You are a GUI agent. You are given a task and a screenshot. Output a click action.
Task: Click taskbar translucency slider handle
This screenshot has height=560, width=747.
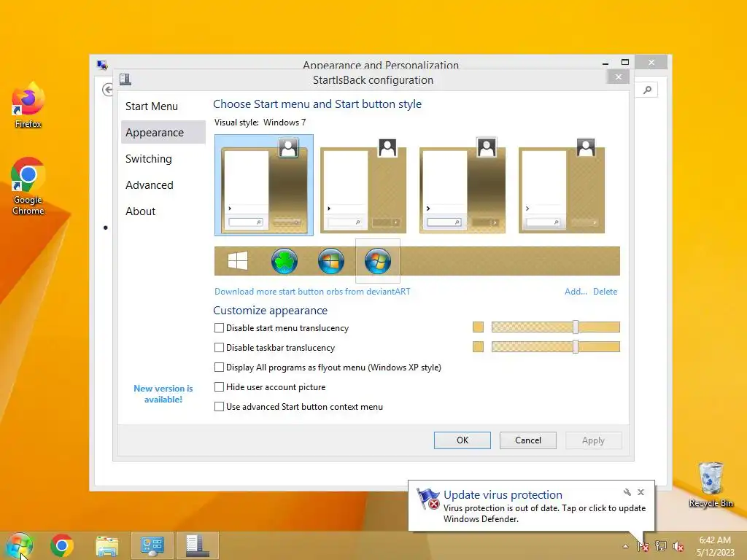(576, 346)
